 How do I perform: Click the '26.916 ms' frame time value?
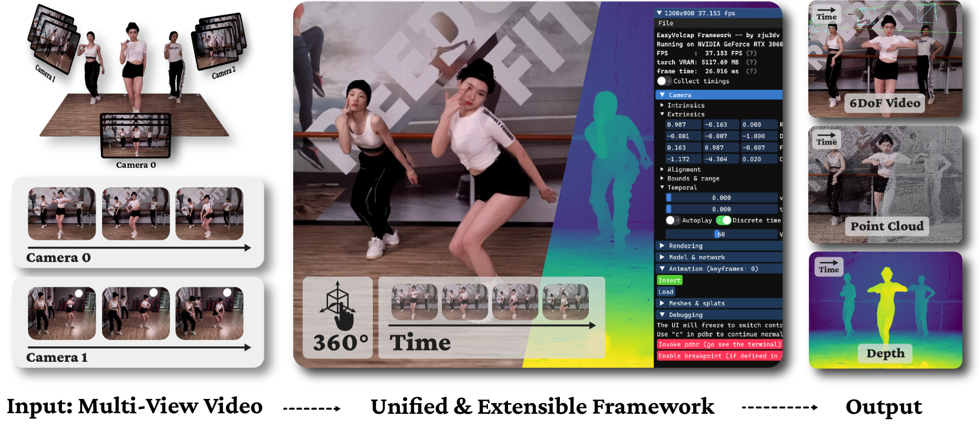pyautogui.click(x=722, y=71)
